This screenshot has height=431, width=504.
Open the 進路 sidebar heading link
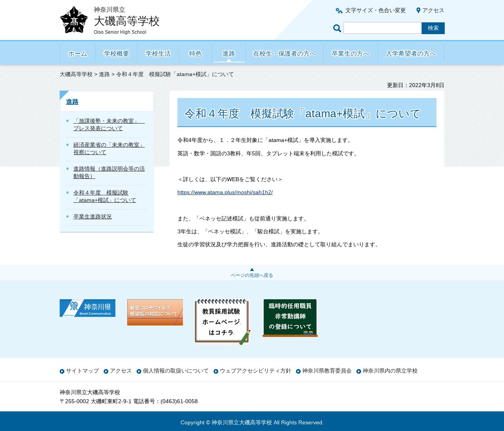[x=72, y=102]
